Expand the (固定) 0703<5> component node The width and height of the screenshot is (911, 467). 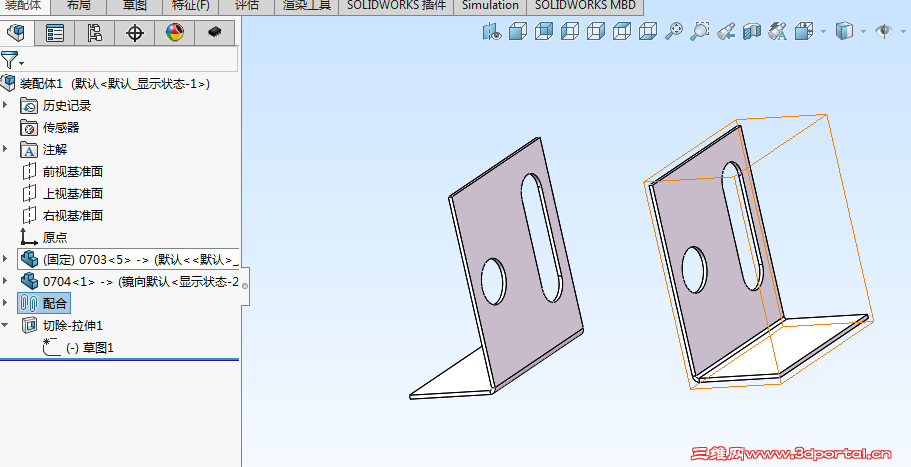[x=5, y=259]
